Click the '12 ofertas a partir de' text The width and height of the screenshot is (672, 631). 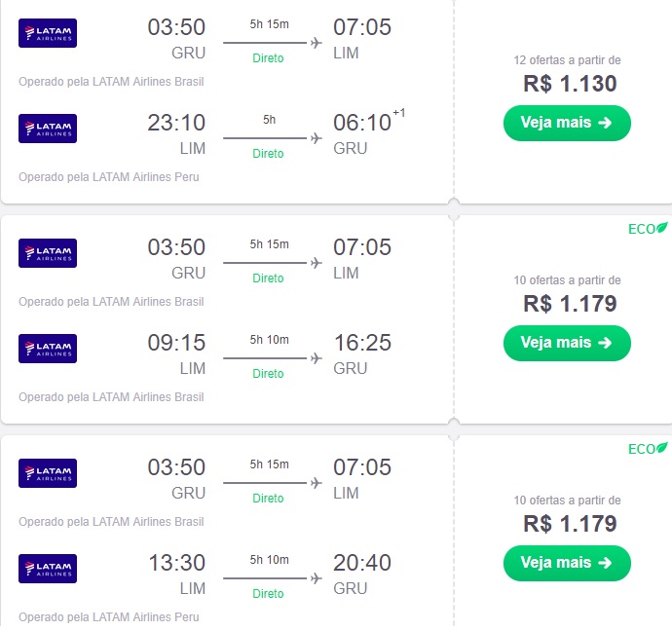[567, 60]
